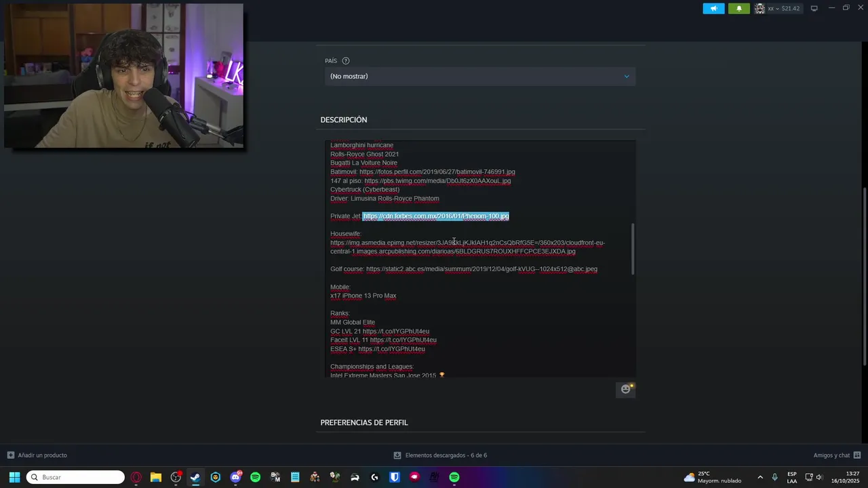This screenshot has width=868, height=488.
Task: Click the account avatar picture
Action: pyautogui.click(x=759, y=8)
